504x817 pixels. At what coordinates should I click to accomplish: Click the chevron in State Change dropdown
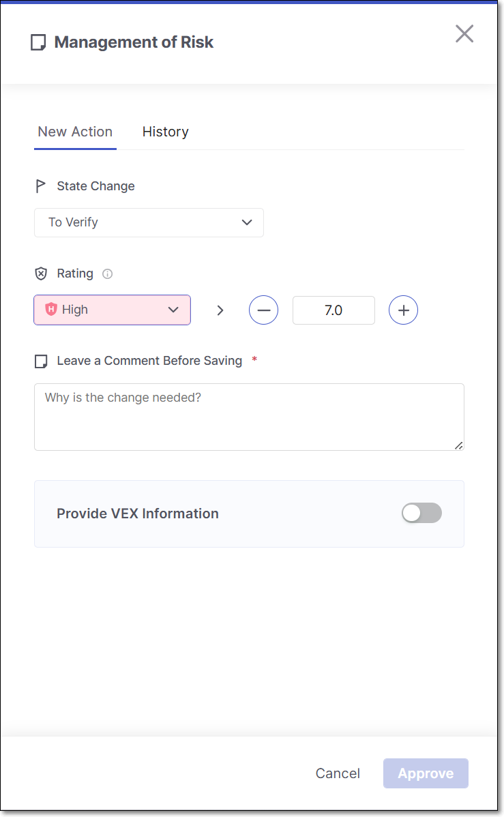(247, 222)
